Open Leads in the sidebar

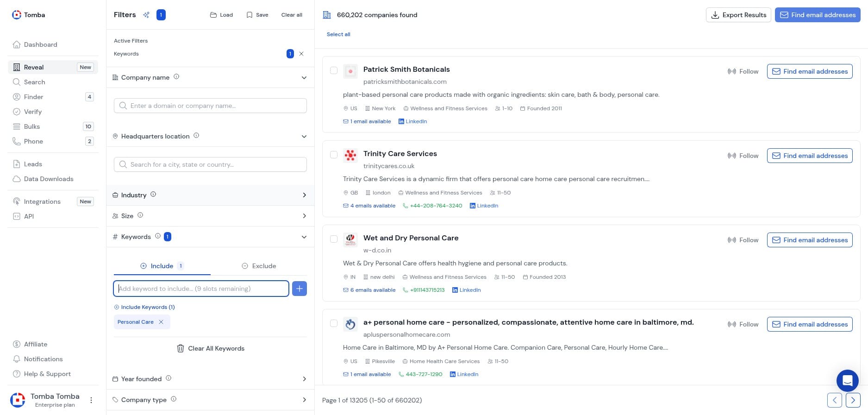coord(33,164)
